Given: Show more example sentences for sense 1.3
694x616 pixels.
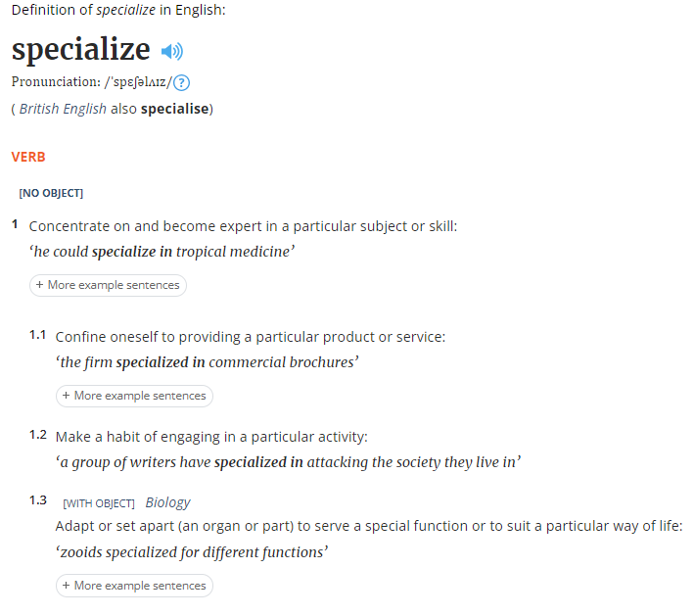Looking at the screenshot, I should point(134,586).
